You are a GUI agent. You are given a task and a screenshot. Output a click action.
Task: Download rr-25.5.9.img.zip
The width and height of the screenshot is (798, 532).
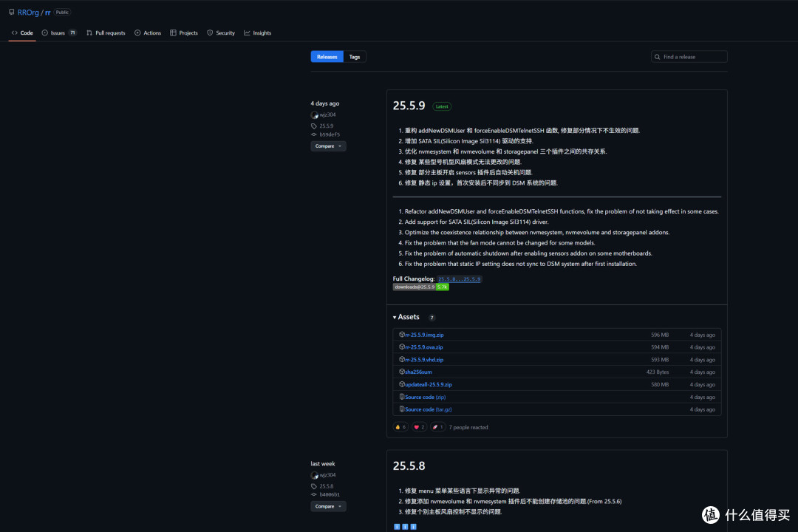click(424, 335)
